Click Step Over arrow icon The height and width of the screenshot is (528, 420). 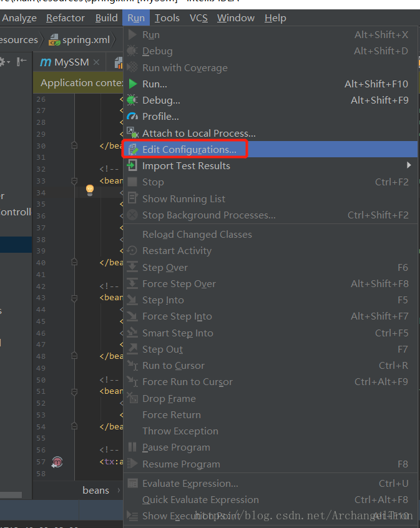(x=132, y=266)
